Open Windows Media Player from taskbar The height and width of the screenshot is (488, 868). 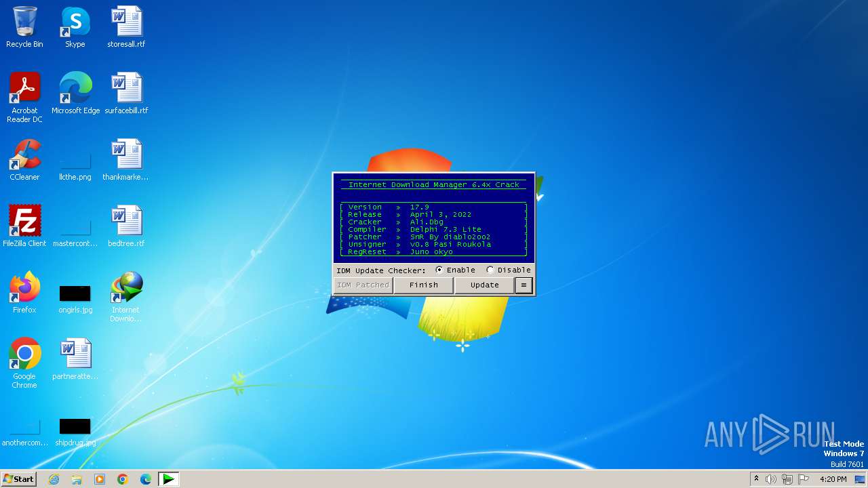coord(100,479)
